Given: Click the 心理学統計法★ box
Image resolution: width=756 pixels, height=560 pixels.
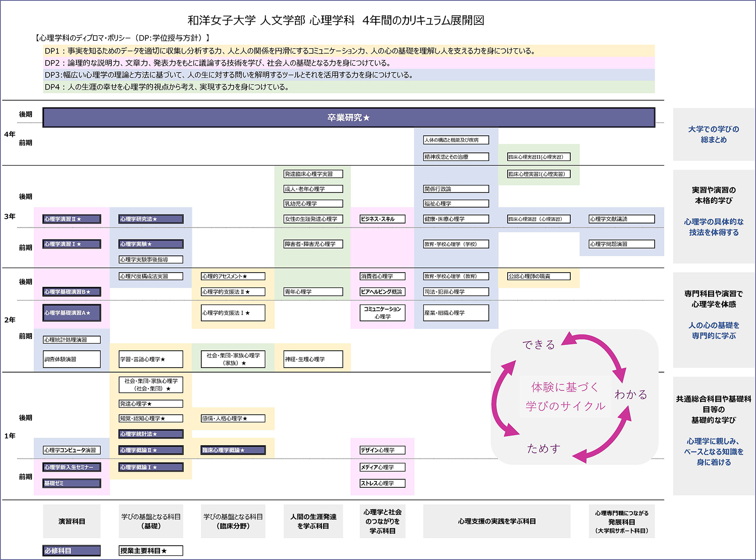Looking at the screenshot, I should [x=151, y=434].
